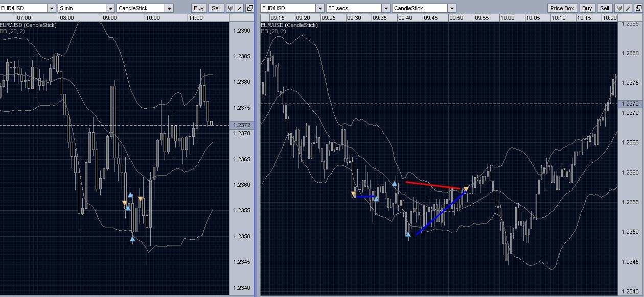This screenshot has width=644, height=297.
Task: Select line drawing tool in 30 secs chart
Action: [x=629, y=8]
